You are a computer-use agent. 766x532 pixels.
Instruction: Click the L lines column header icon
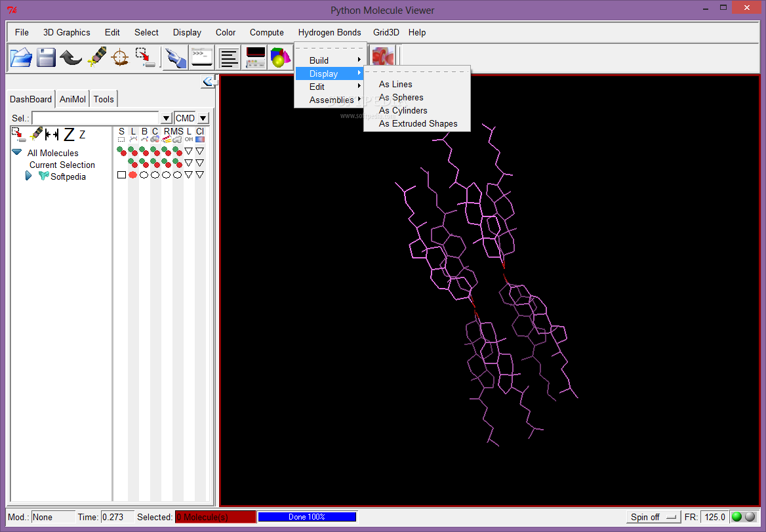coord(133,134)
